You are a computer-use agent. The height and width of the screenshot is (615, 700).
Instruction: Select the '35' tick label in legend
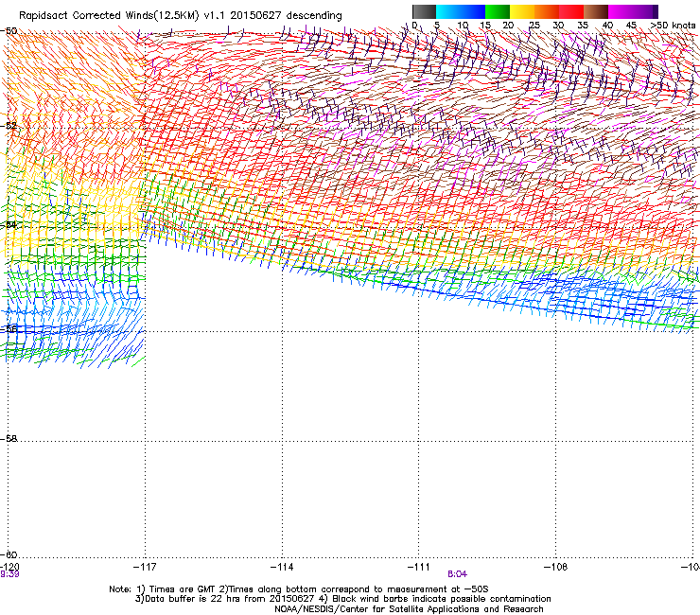pos(583,26)
